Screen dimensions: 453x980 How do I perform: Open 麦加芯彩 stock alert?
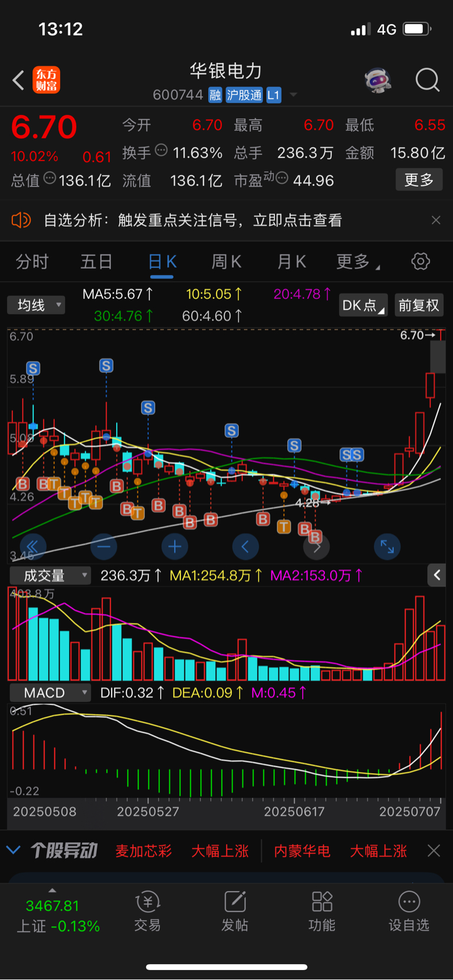(143, 851)
